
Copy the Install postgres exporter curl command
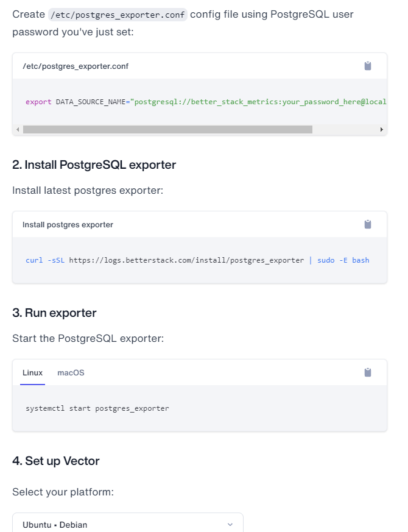(368, 224)
